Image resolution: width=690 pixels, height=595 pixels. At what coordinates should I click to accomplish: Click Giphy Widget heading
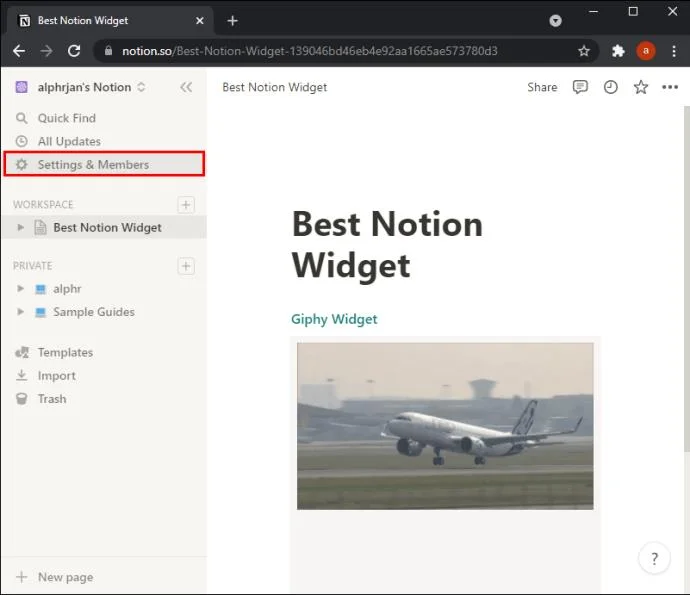334,319
